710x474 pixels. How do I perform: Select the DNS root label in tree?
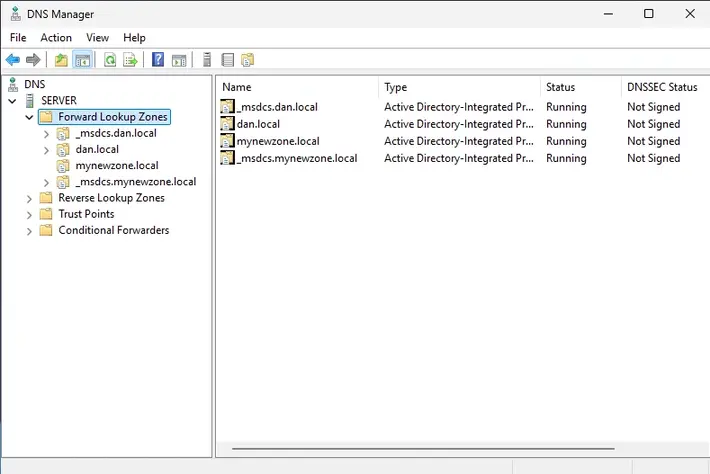pyautogui.click(x=35, y=84)
